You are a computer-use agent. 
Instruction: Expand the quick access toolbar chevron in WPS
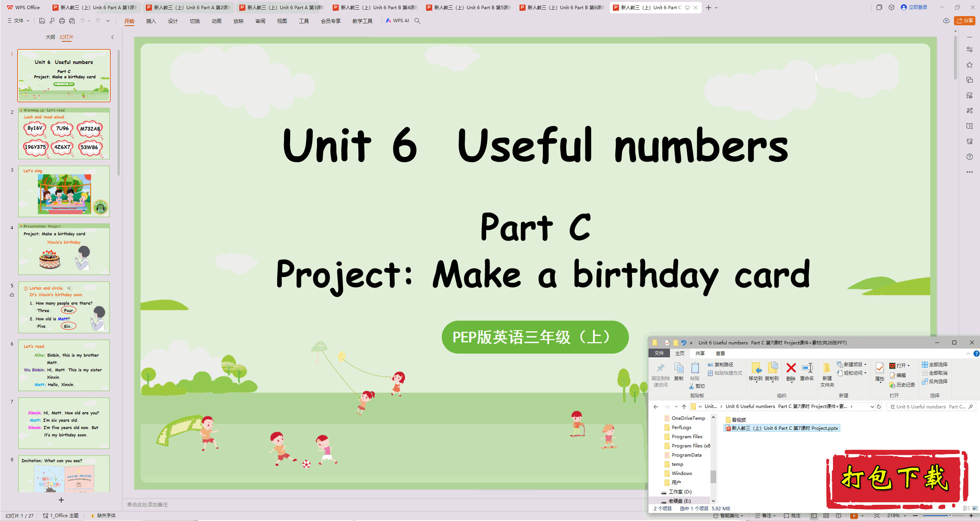tap(108, 21)
